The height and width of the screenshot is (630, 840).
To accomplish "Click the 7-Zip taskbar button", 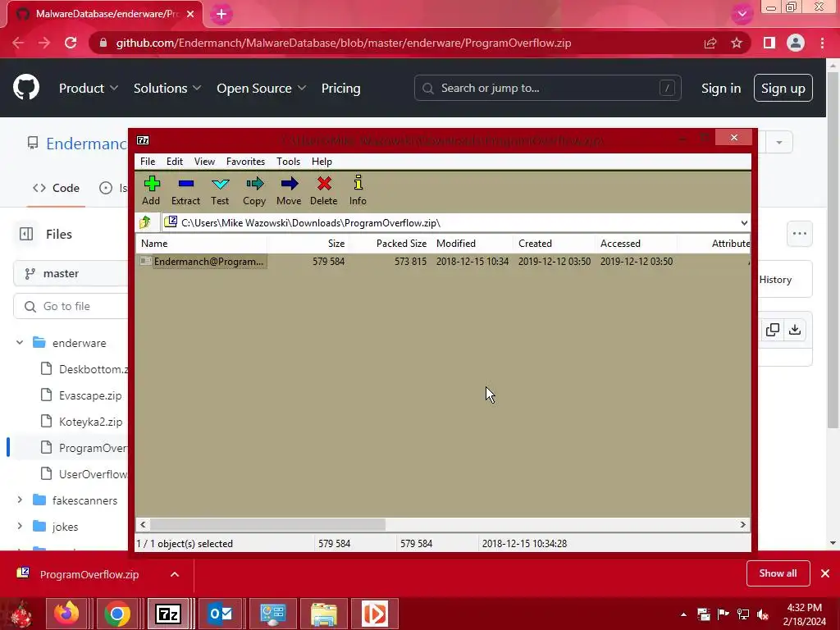I will pyautogui.click(x=168, y=614).
